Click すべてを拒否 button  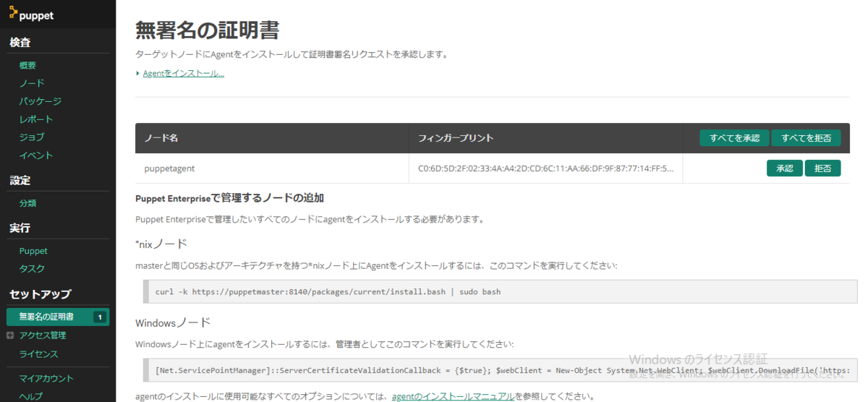[x=806, y=137]
